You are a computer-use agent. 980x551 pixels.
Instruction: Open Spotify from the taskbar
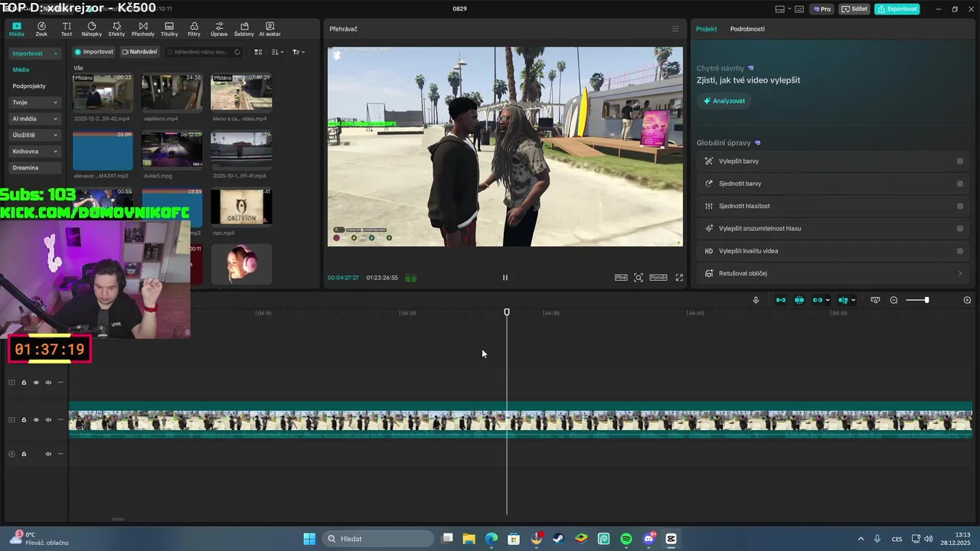click(626, 539)
